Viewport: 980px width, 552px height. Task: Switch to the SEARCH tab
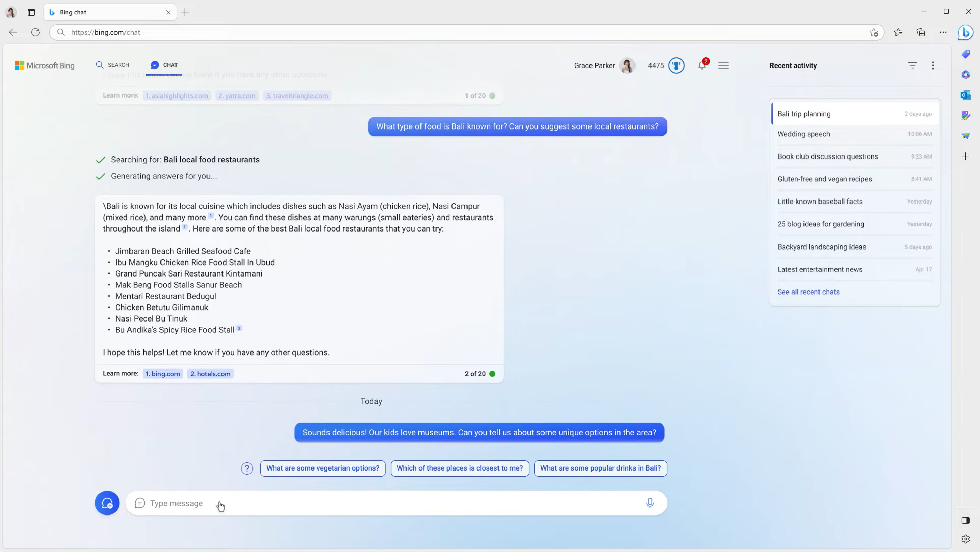(112, 65)
